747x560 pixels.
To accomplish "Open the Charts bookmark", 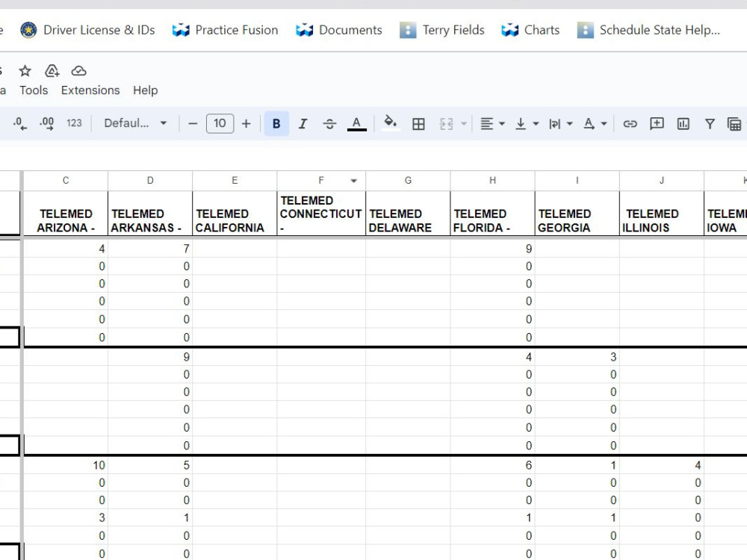I will pyautogui.click(x=530, y=30).
